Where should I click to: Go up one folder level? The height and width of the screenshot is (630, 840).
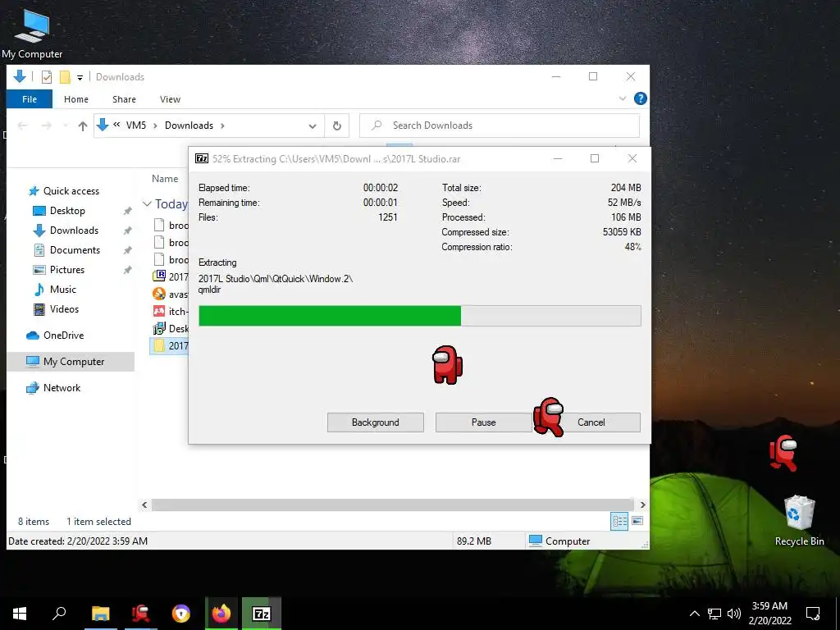[83, 126]
